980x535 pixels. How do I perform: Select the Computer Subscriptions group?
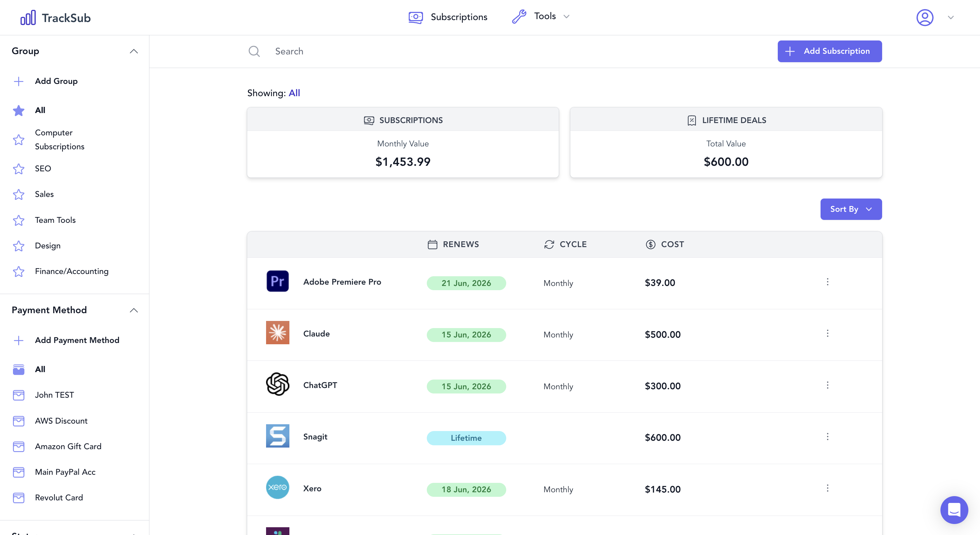(60, 140)
